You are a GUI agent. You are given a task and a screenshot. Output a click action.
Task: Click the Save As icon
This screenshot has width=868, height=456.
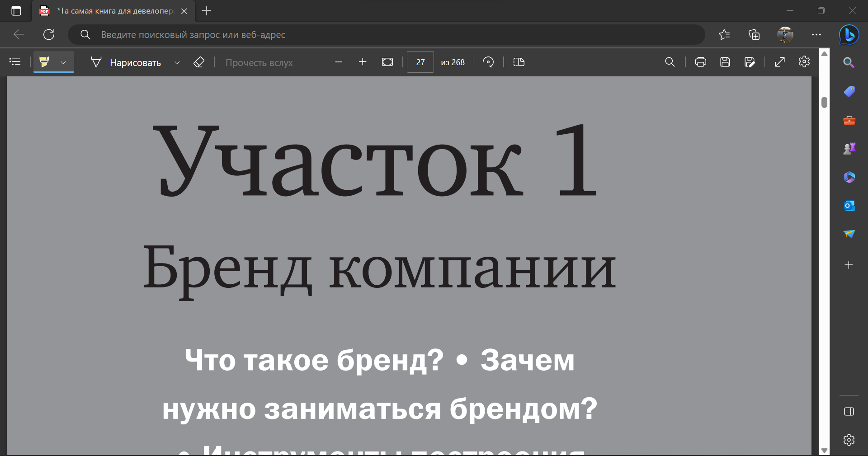pos(750,62)
